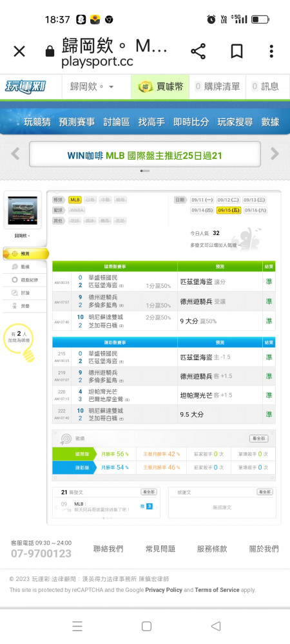Tap the share icon in browser bar
Viewport: 290px width, 644px height.
tap(198, 52)
